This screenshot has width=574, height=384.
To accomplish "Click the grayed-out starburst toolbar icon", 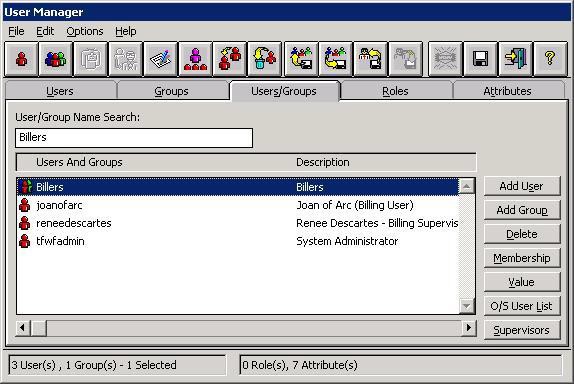I will coord(445,59).
